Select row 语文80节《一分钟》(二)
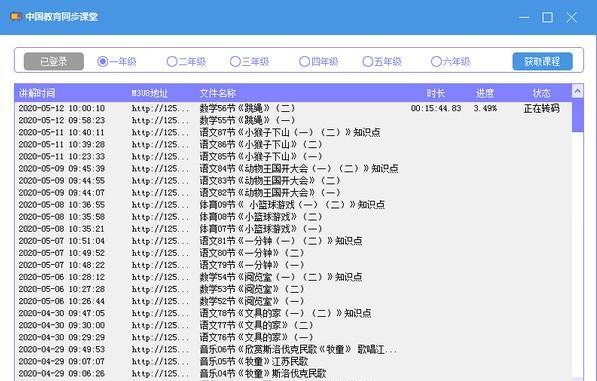 [293, 253]
